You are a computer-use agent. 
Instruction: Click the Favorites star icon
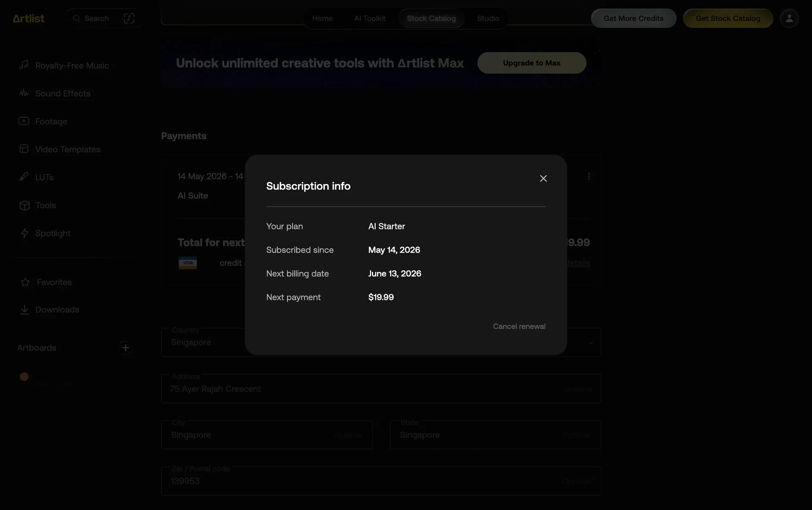25,282
